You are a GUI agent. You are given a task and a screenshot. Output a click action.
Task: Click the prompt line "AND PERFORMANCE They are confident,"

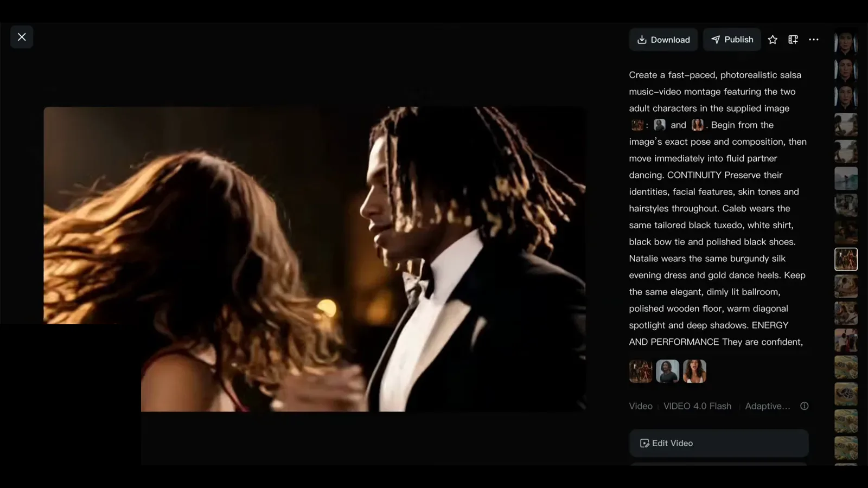click(x=716, y=342)
